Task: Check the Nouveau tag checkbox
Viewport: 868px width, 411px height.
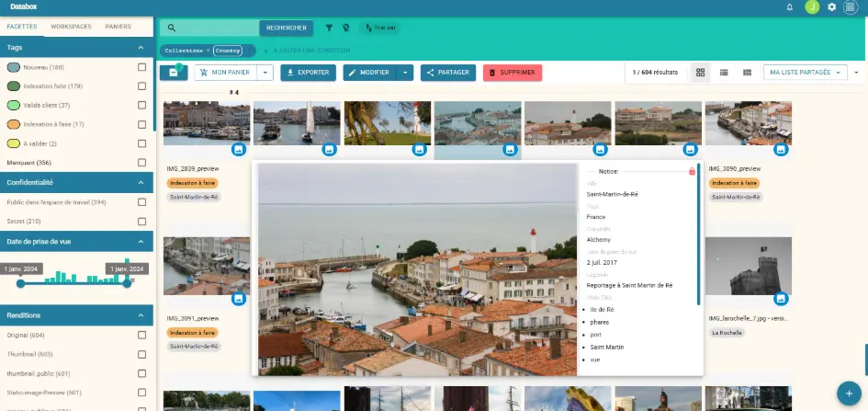Action: [141, 67]
